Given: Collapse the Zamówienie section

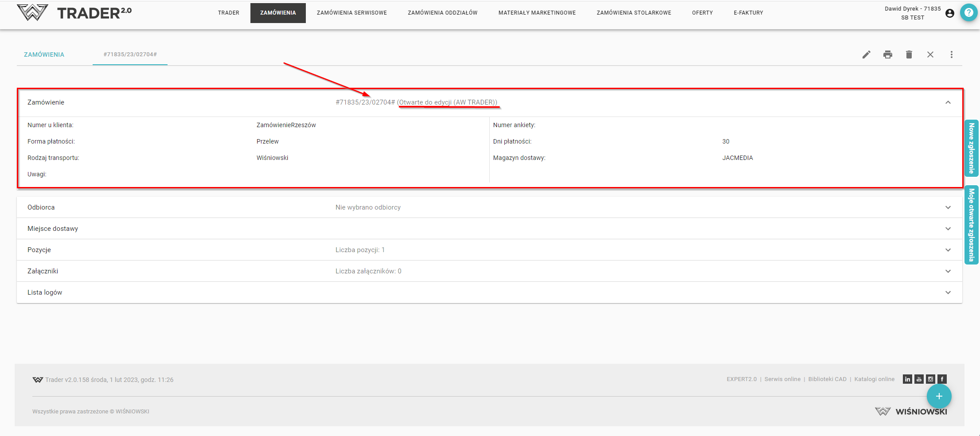Looking at the screenshot, I should pyautogui.click(x=948, y=102).
